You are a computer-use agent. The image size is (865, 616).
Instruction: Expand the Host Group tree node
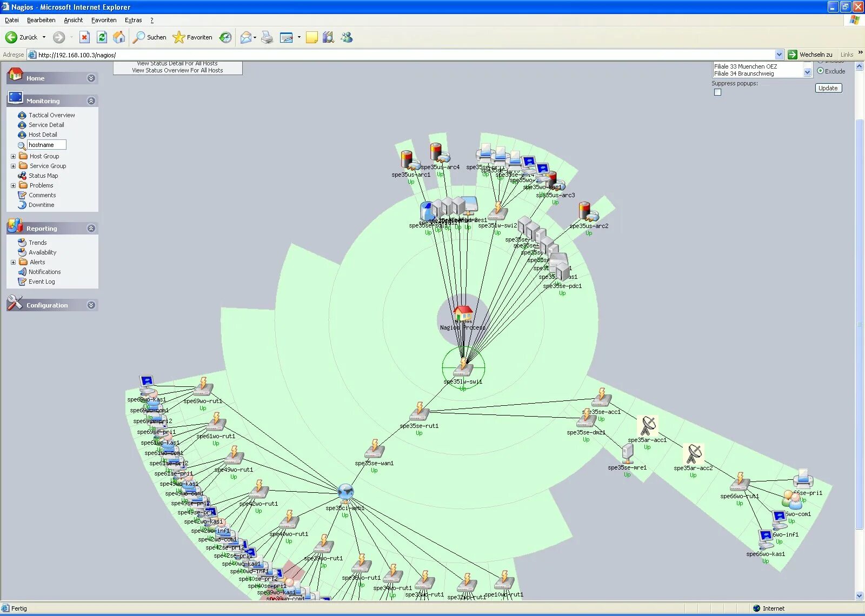pos(14,157)
